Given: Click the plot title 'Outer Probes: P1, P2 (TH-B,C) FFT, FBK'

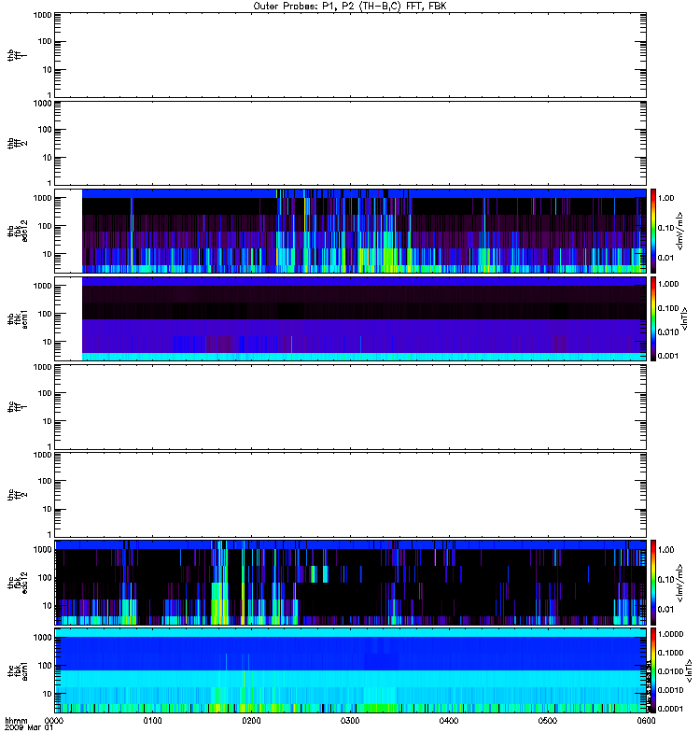Looking at the screenshot, I should click(x=350, y=7).
